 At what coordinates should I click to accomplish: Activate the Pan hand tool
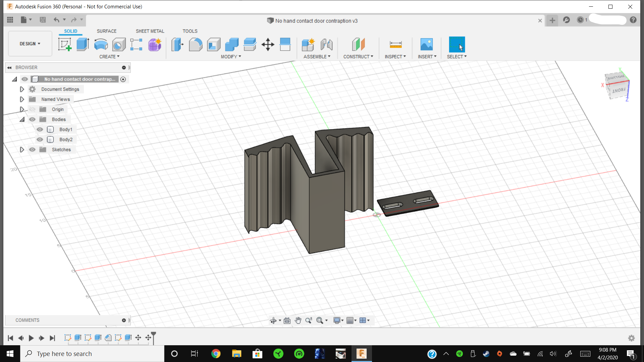(298, 320)
